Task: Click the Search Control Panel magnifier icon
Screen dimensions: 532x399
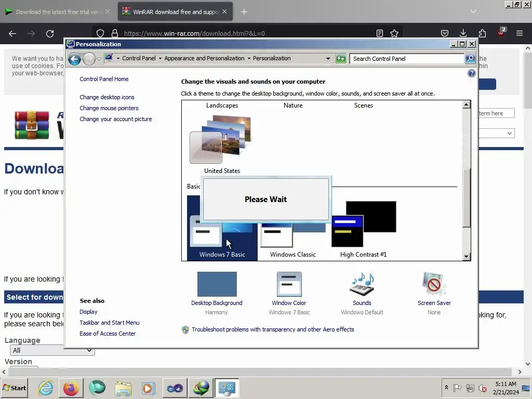Action: [x=470, y=58]
